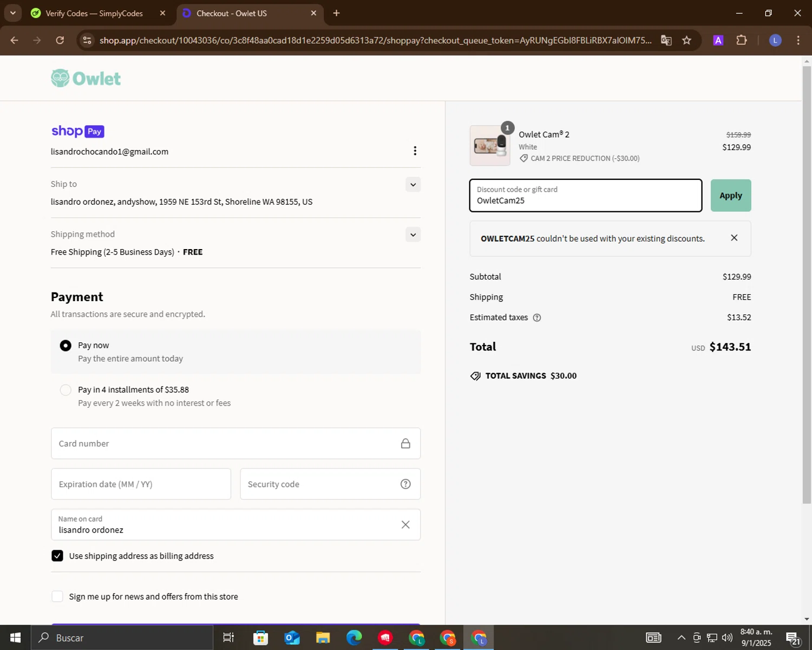Viewport: 812px width, 650px height.
Task: Focus the Card number field
Action: point(235,444)
